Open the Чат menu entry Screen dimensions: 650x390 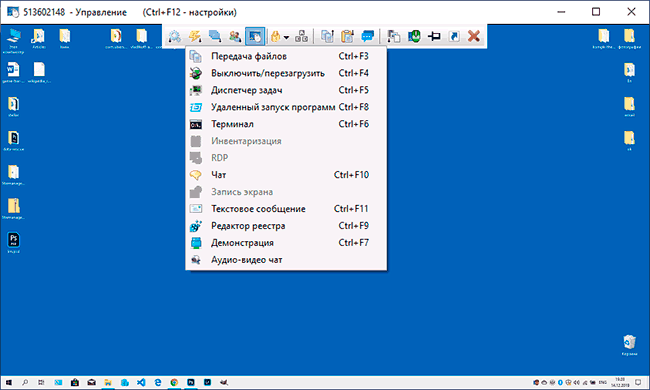tap(286, 175)
